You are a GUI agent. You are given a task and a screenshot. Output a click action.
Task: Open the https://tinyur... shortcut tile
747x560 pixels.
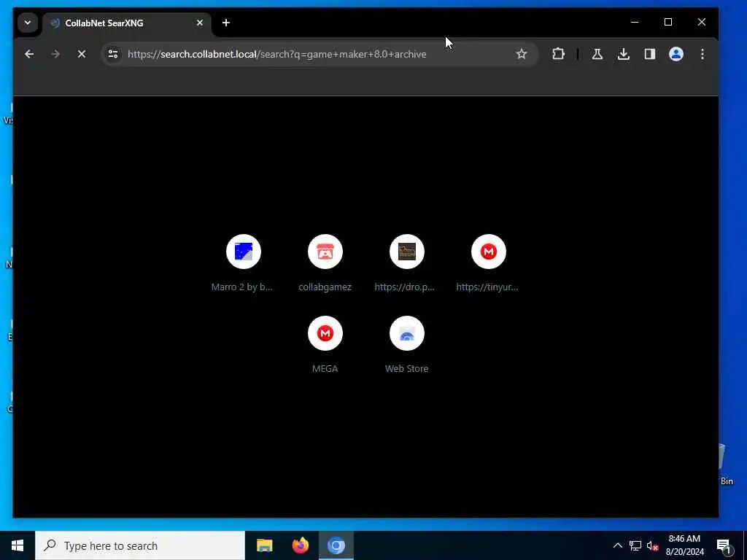click(488, 262)
